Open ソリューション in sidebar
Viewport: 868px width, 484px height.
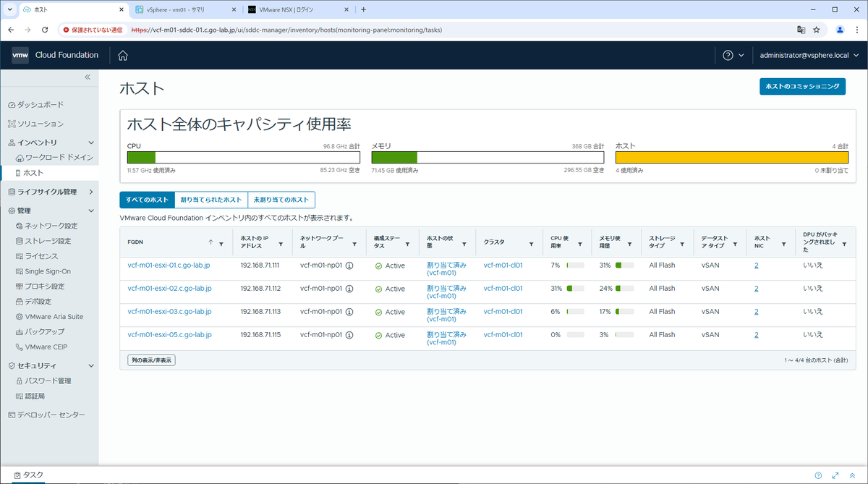(35, 124)
